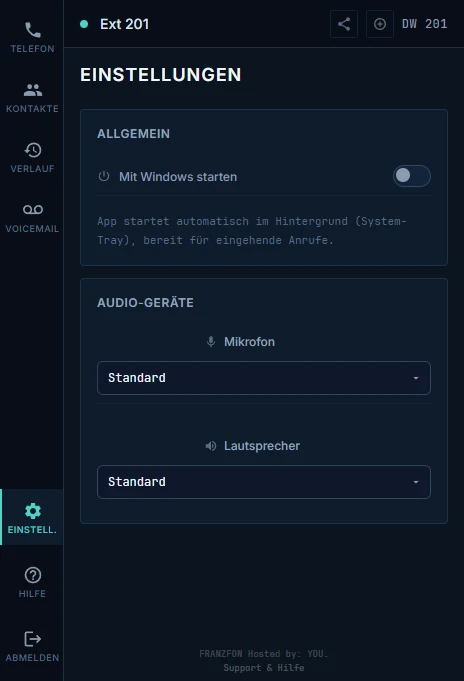Open the Support & Hilfe link
The height and width of the screenshot is (681, 464).
[x=264, y=668]
